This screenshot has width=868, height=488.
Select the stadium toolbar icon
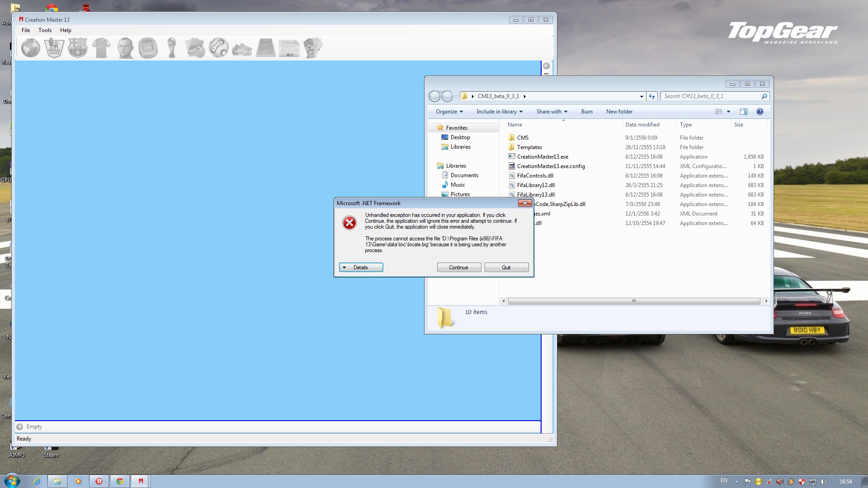[148, 48]
